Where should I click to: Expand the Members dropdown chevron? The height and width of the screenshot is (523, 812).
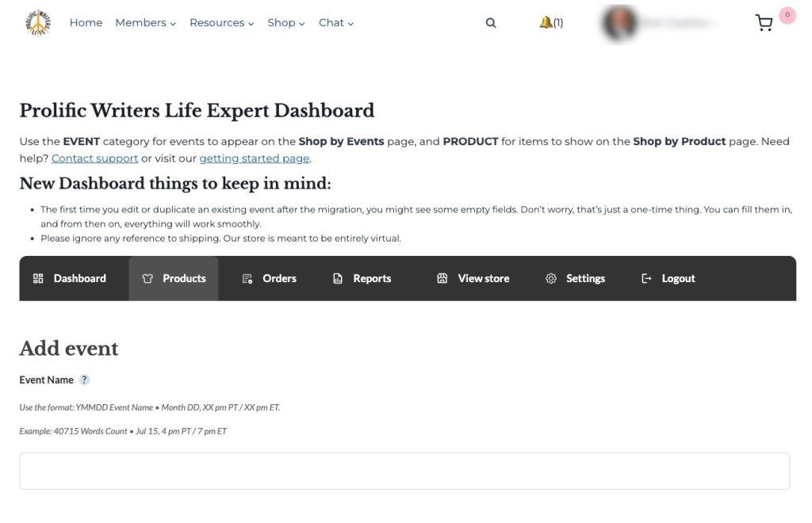173,24
